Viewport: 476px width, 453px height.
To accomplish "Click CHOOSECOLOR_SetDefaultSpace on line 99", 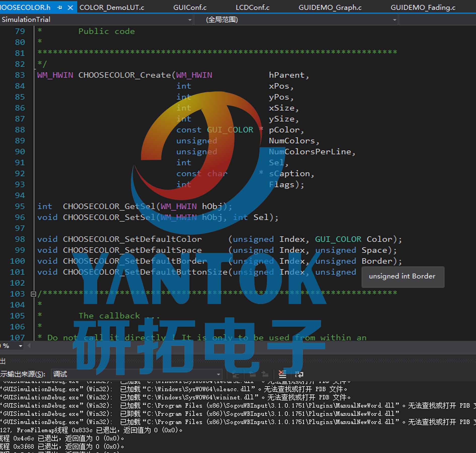I will [132, 250].
